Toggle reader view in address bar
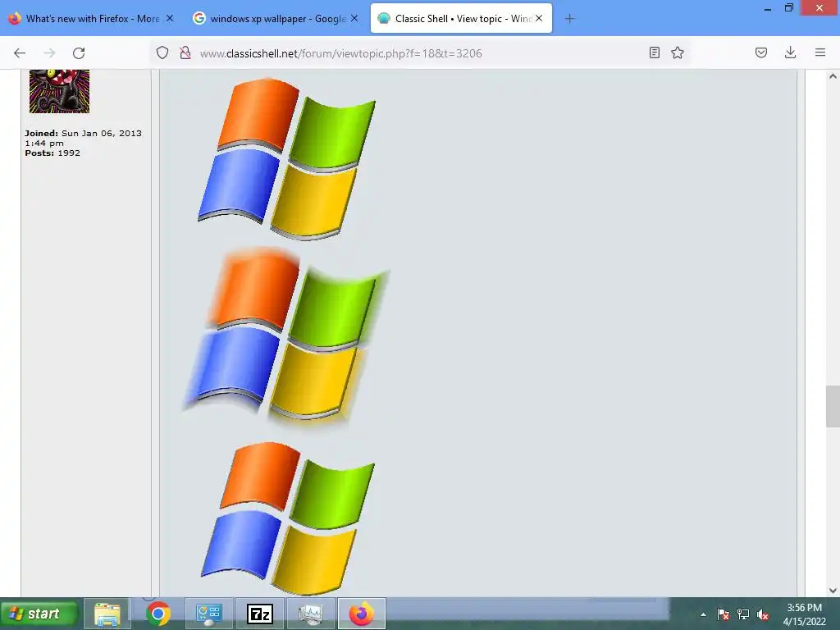The width and height of the screenshot is (840, 630). (654, 52)
